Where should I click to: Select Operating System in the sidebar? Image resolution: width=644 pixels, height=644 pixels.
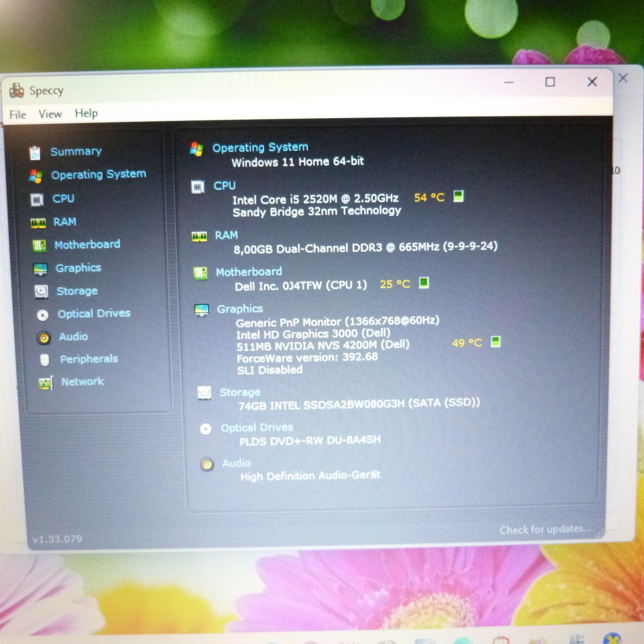pos(98,174)
